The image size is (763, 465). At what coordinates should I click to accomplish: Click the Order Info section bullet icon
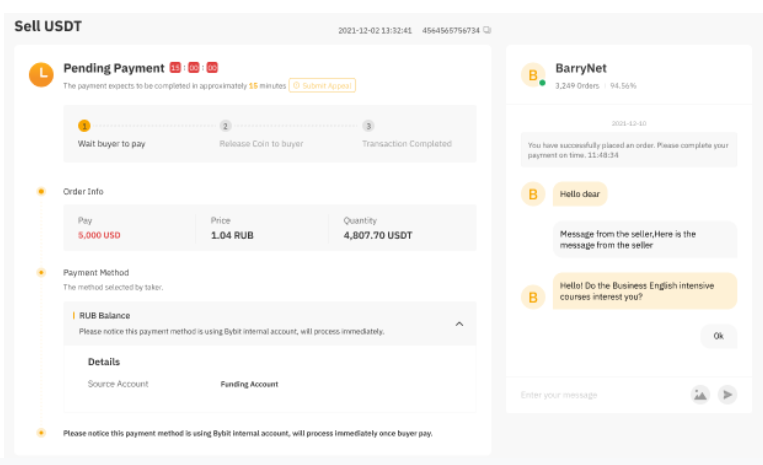pos(41,191)
